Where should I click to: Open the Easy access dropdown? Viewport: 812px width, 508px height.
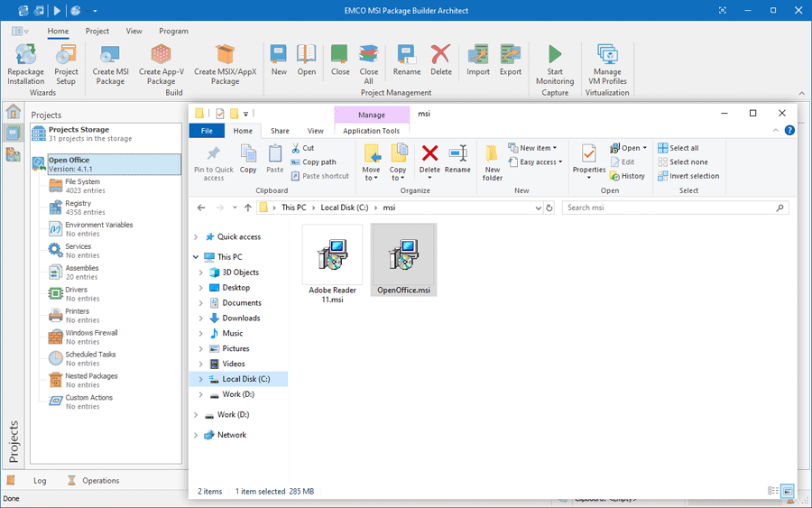(535, 162)
